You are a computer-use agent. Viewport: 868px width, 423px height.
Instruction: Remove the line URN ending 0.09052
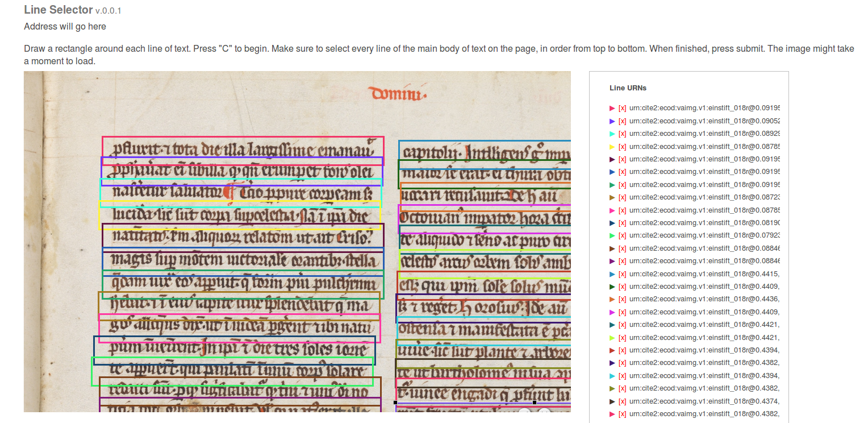point(622,121)
